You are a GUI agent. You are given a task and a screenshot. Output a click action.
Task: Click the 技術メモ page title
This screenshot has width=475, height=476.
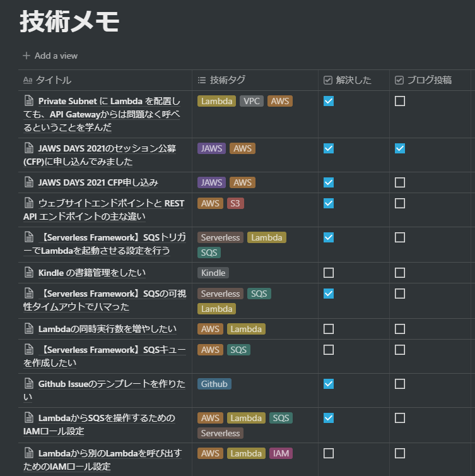click(x=69, y=21)
